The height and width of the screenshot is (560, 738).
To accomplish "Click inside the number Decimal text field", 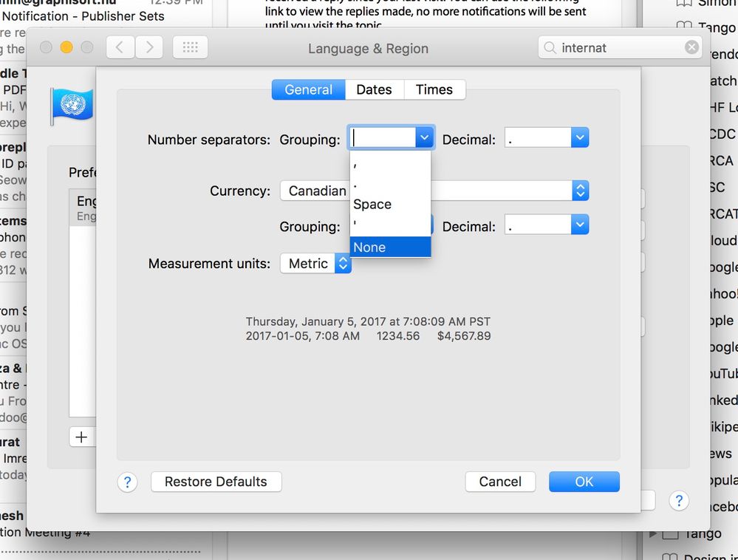I will click(538, 138).
